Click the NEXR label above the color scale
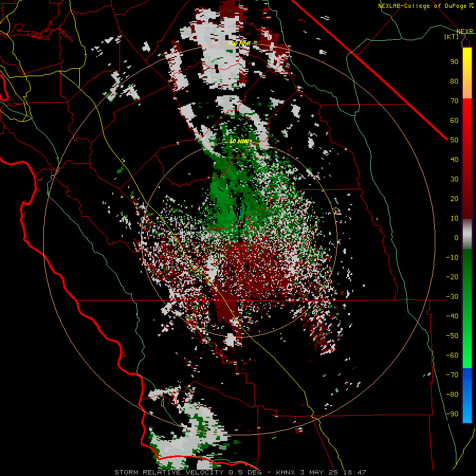 (x=464, y=32)
